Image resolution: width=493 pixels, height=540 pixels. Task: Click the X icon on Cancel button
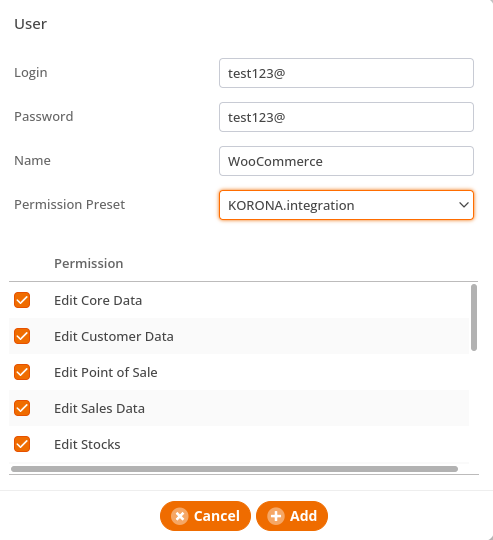click(x=180, y=516)
